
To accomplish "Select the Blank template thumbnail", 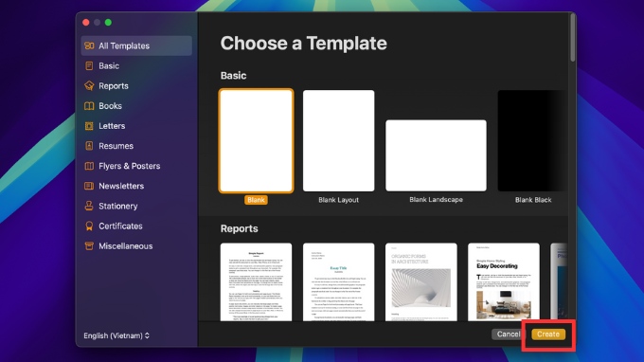I will tap(257, 140).
